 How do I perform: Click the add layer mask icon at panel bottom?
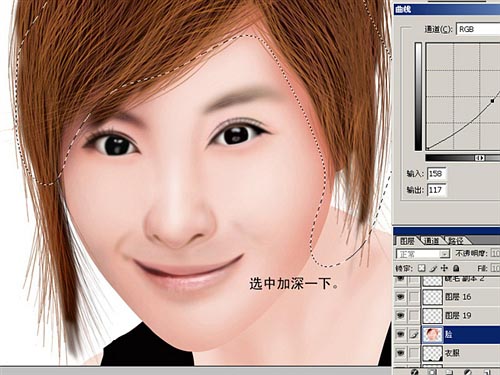point(432,372)
